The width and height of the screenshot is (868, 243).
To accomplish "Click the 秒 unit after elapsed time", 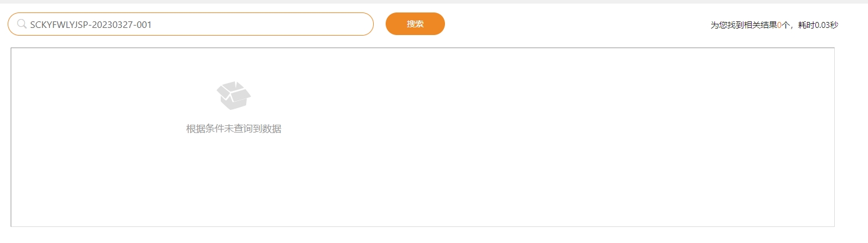I will coord(835,25).
